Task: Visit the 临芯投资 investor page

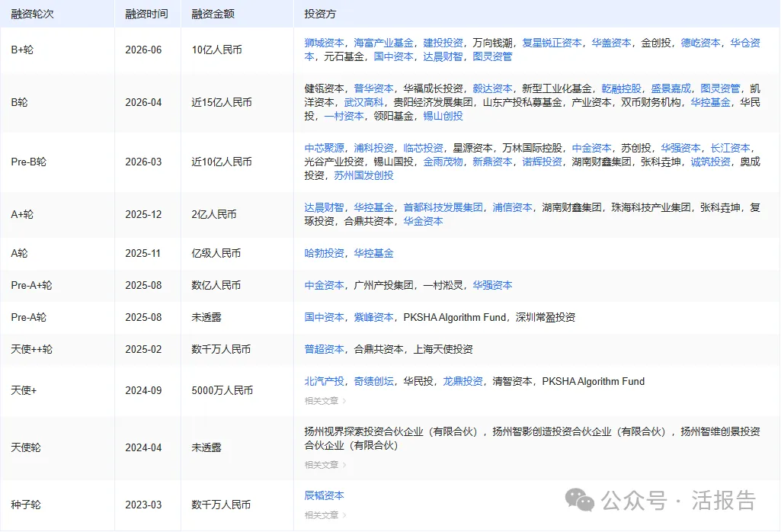Action: click(x=423, y=148)
